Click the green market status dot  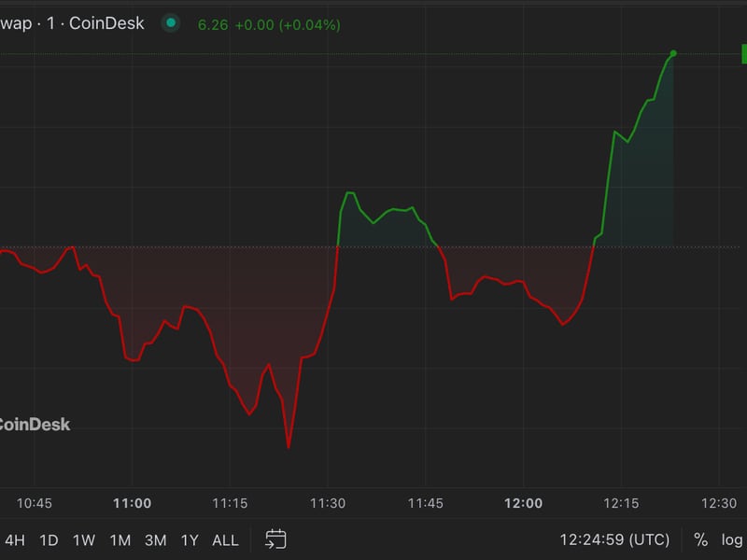tap(170, 23)
